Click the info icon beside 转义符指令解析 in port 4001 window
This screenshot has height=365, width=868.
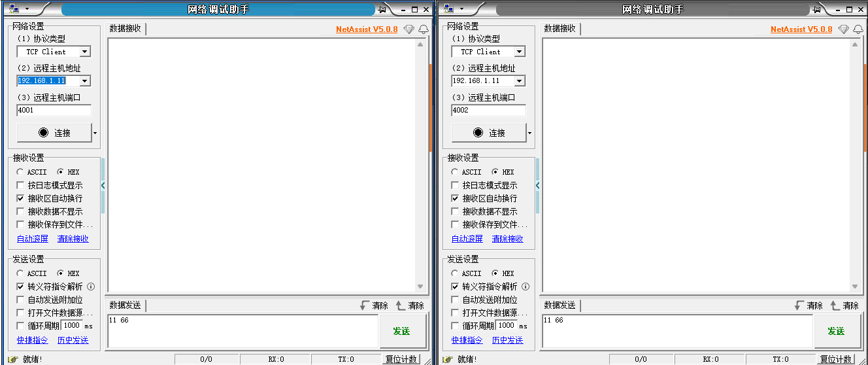coord(91,287)
